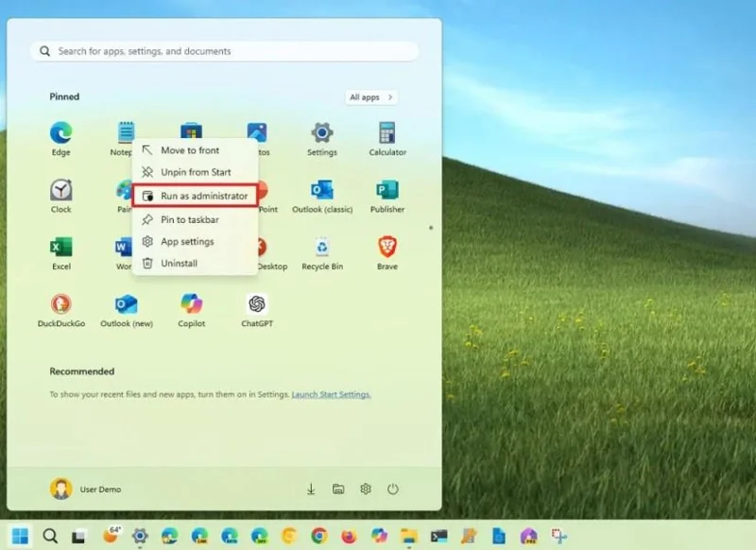Open Task View on the taskbar
The image size is (756, 550).
pyautogui.click(x=79, y=536)
